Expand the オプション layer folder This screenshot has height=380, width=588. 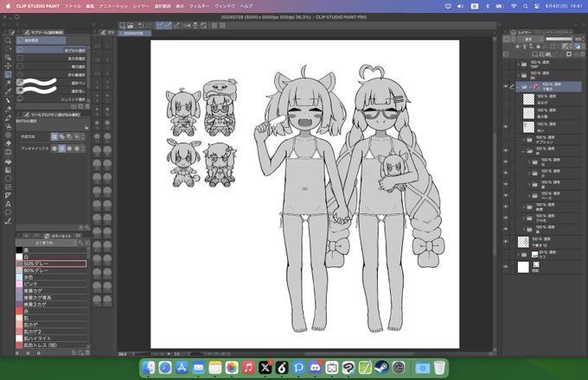tap(524, 140)
